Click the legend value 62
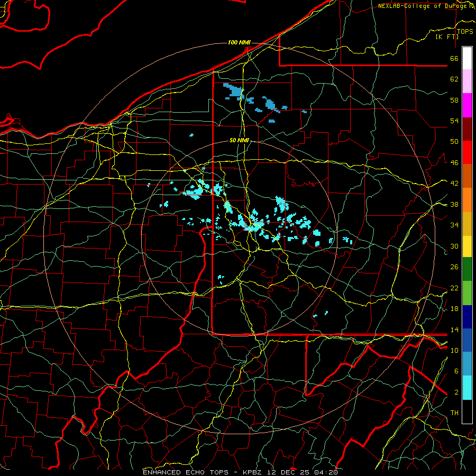The width and height of the screenshot is (476, 476). click(x=454, y=79)
